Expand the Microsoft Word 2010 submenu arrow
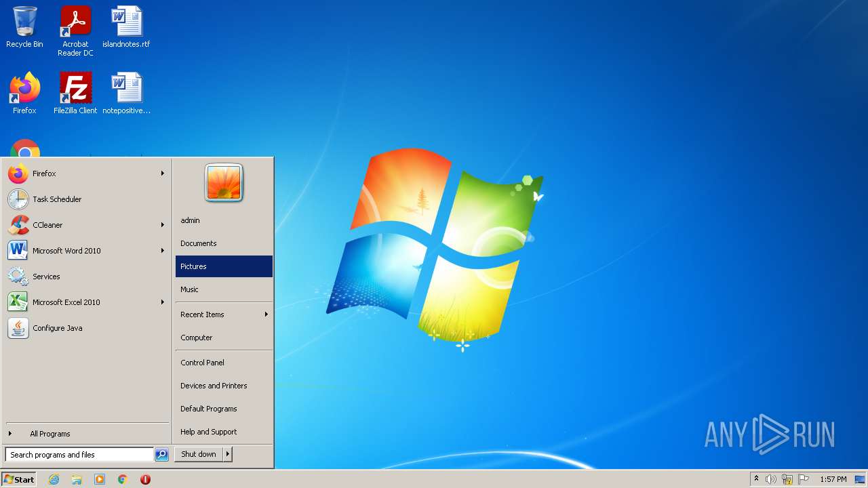Screen dimensions: 868x488 [163, 251]
